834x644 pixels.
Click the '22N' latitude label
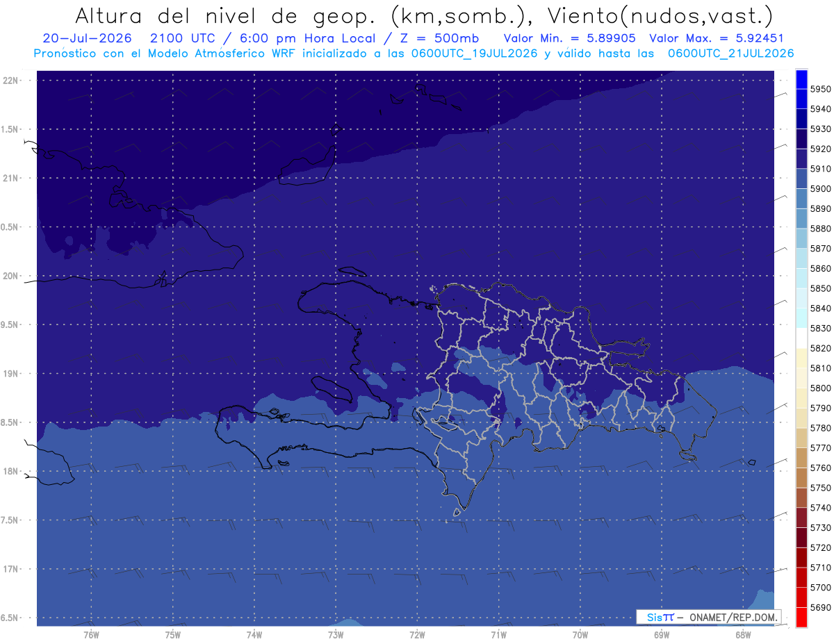point(12,81)
